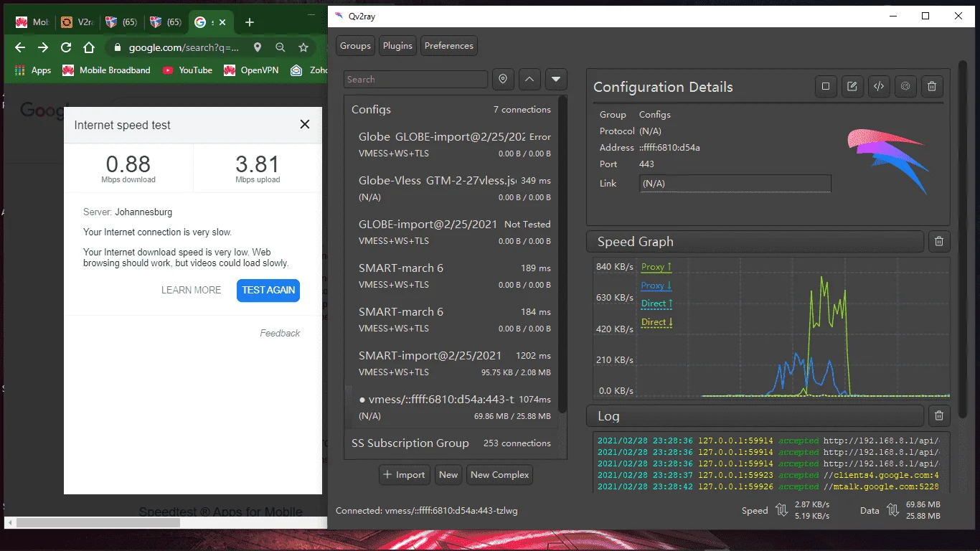The image size is (980, 551).
Task: Click Chrome's horizontal scrollbar at the bottom
Action: 98,523
